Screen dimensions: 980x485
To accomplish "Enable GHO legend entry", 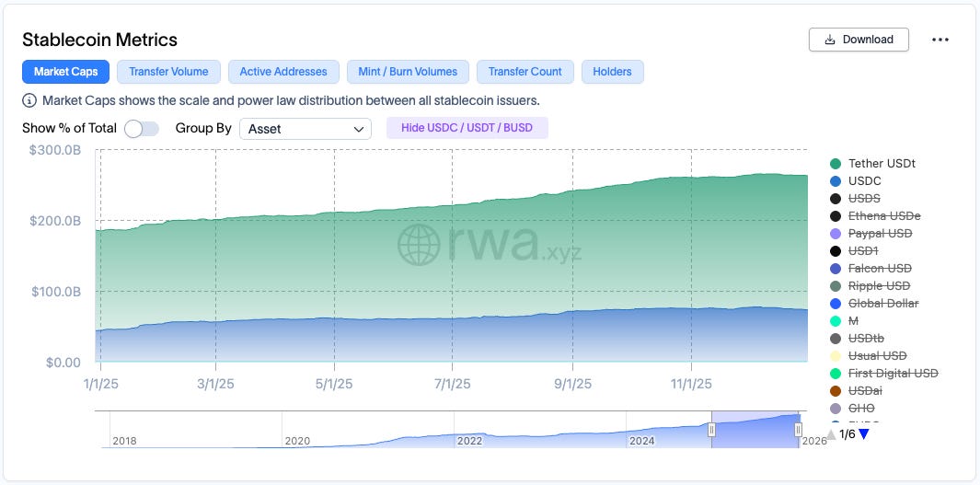I will pos(852,409).
